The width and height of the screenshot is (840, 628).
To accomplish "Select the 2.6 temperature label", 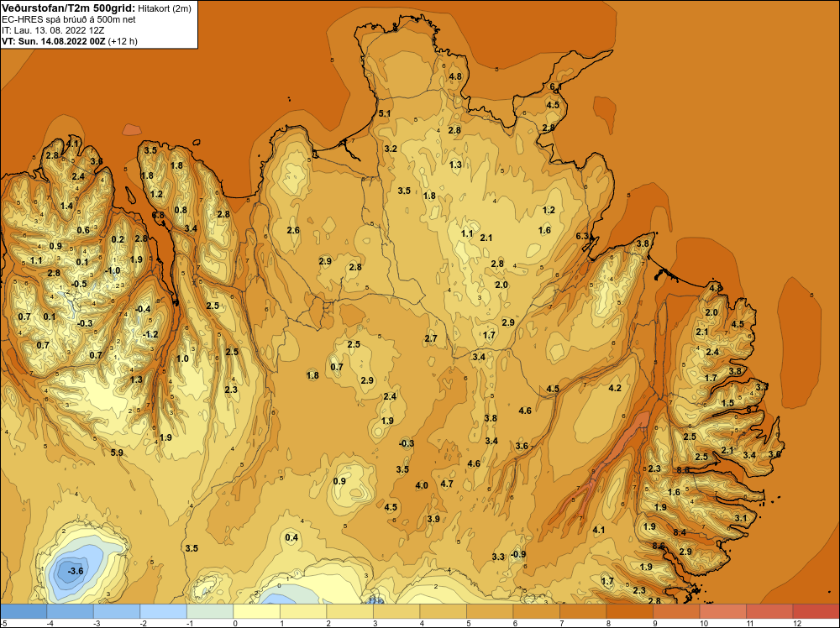I will (x=293, y=230).
